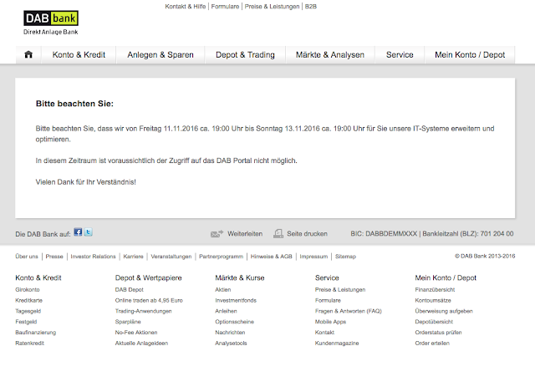
Task: Click the Seite drucken printer icon
Action: (278, 234)
